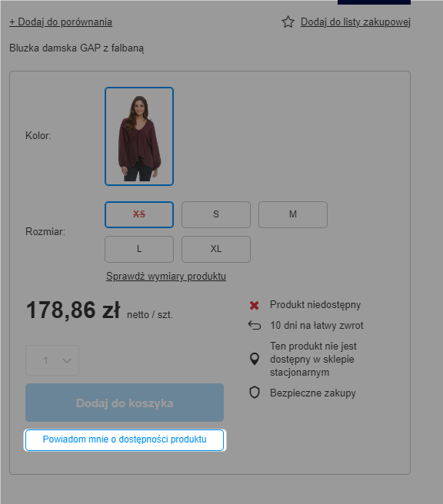Click Dodaj do koszyka button

[x=125, y=403]
